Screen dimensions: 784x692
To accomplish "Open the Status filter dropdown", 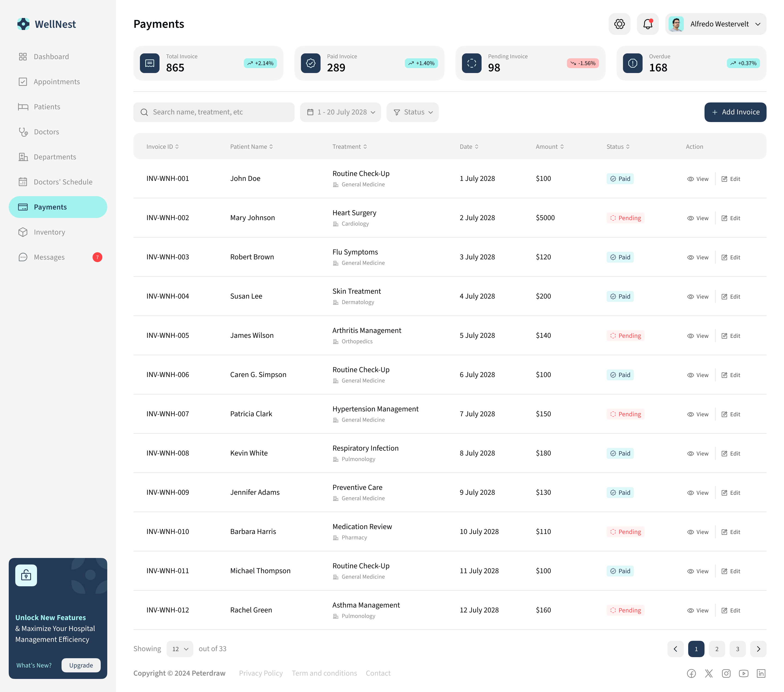I will tap(412, 112).
